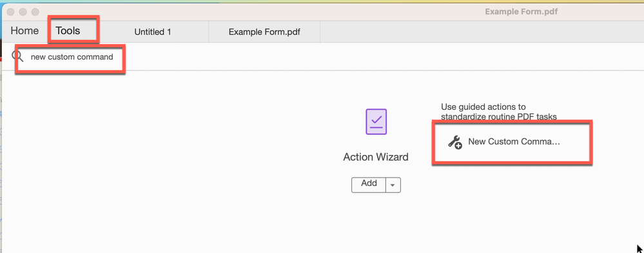Focus the search field containing new custom command
This screenshot has width=644, height=253.
coord(72,57)
